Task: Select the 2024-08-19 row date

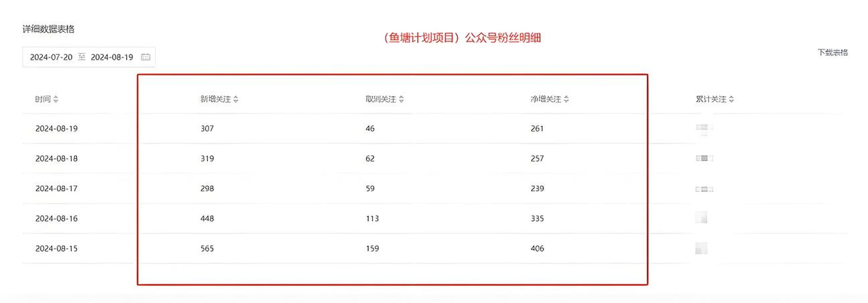Action: pyautogui.click(x=57, y=128)
